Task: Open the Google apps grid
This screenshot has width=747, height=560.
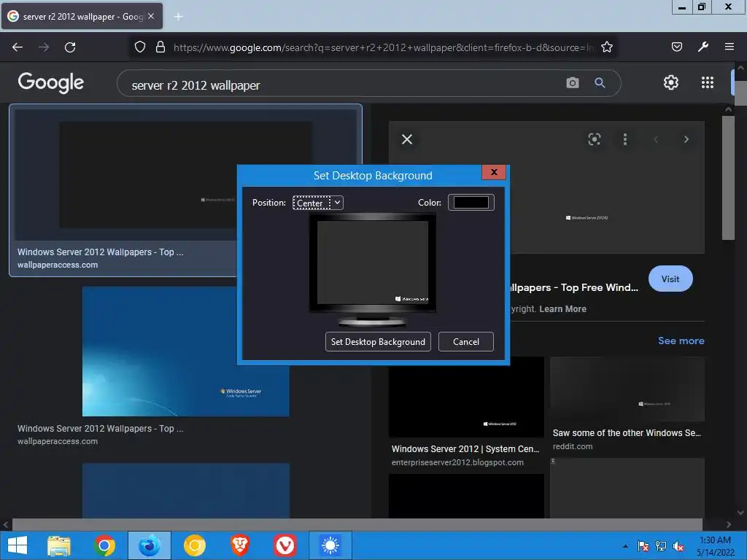Action: point(708,82)
